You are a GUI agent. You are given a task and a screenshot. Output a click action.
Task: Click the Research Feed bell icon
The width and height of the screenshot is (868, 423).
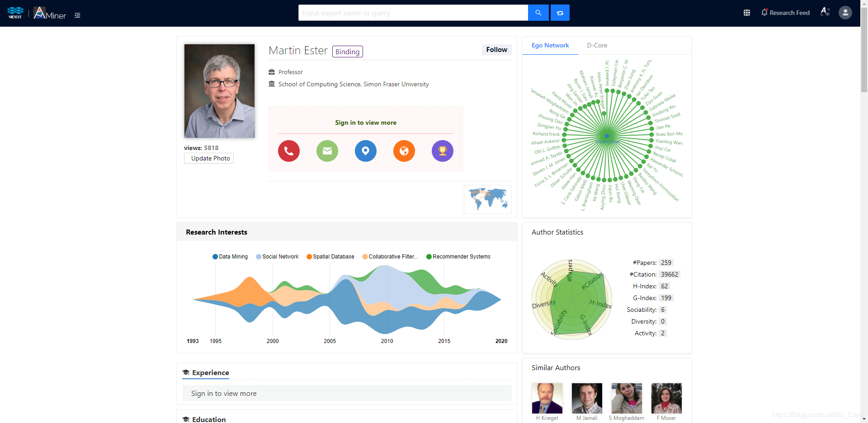[x=764, y=13]
